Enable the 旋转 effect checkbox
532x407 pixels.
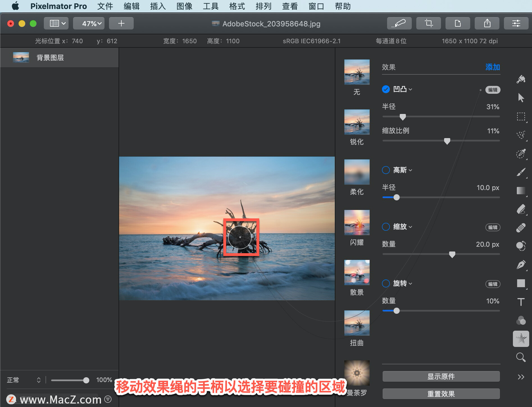tap(386, 283)
